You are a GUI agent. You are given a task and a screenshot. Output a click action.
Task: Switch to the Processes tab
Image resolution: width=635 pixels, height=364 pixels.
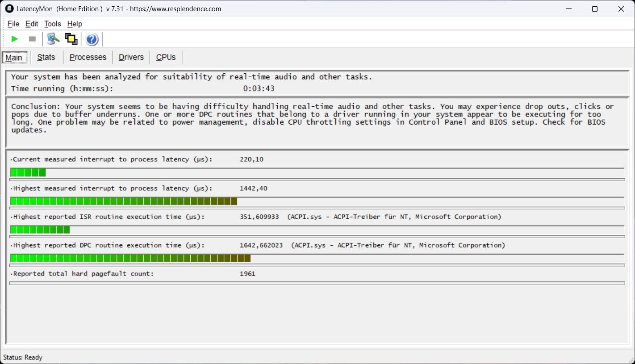pos(88,57)
